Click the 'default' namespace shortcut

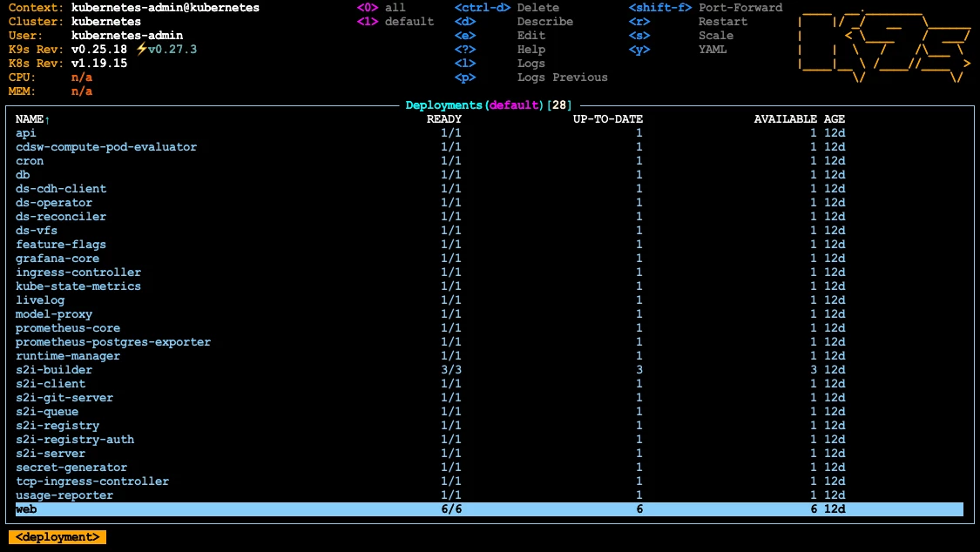[409, 21]
